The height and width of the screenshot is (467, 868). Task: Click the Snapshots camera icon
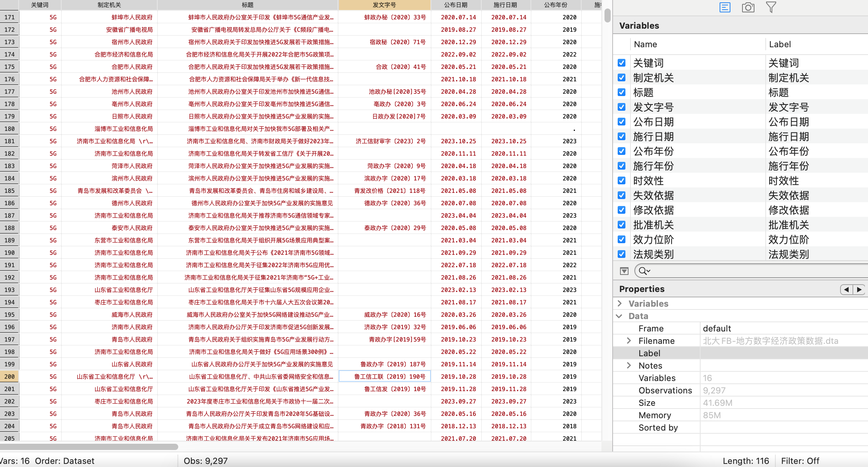coord(748,7)
